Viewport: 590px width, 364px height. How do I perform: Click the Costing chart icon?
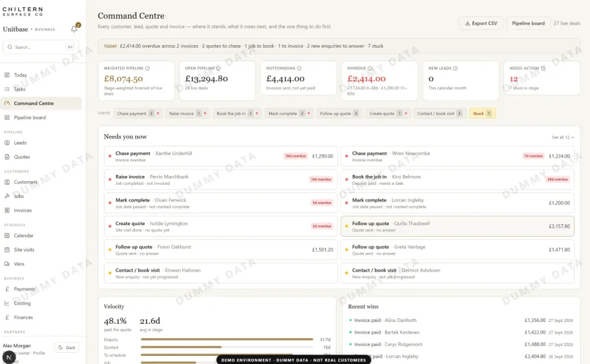[7, 303]
